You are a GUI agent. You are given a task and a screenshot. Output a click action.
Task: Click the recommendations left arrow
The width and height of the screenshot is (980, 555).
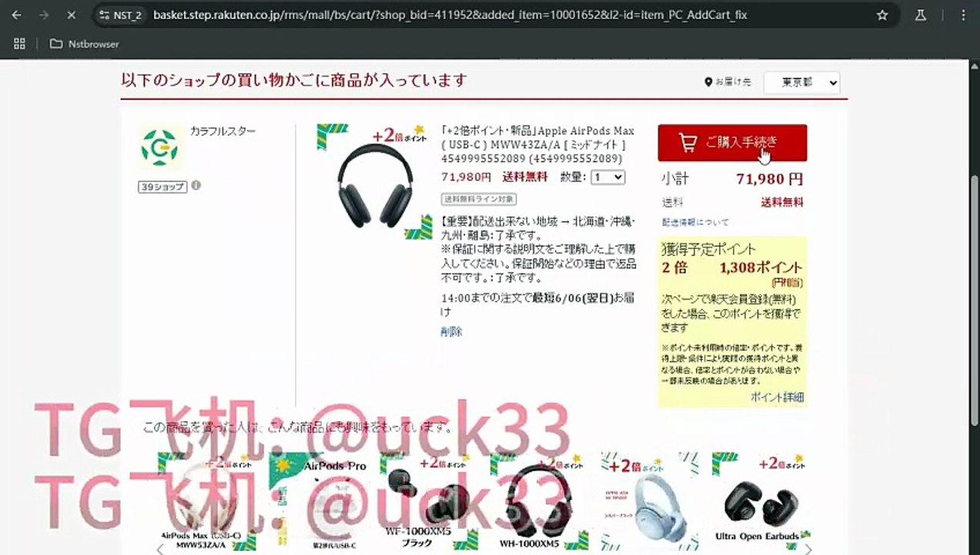(160, 549)
